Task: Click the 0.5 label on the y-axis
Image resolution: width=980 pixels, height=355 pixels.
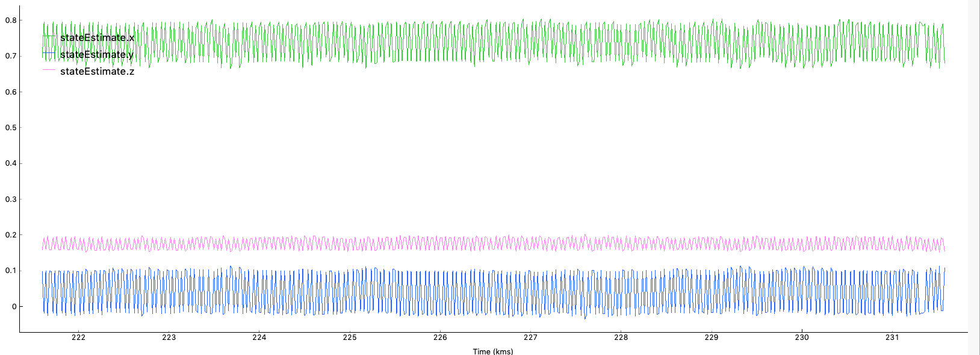Action: pos(11,128)
